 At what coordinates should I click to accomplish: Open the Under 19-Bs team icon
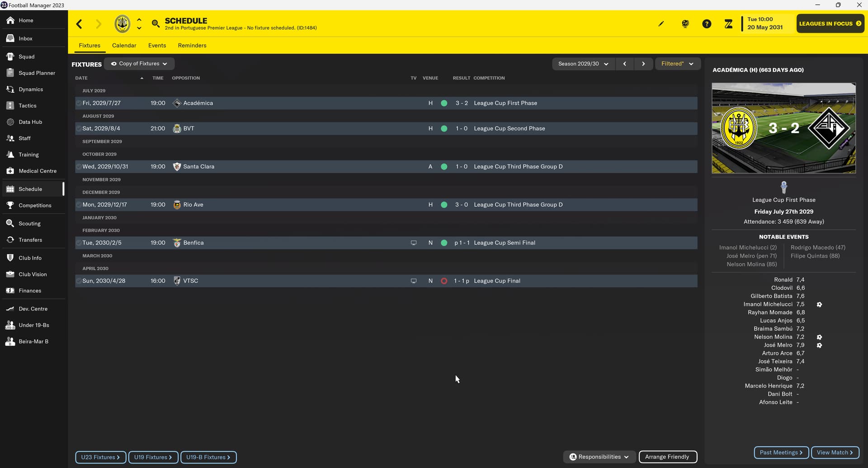pos(10,325)
